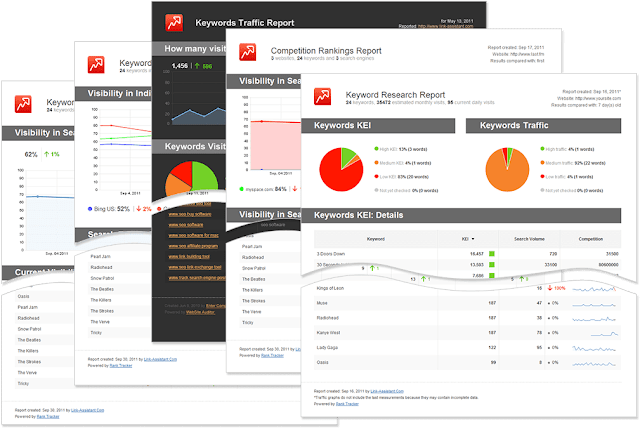
Task: Click the 'Keyword Research Report' title
Action: 395,95
